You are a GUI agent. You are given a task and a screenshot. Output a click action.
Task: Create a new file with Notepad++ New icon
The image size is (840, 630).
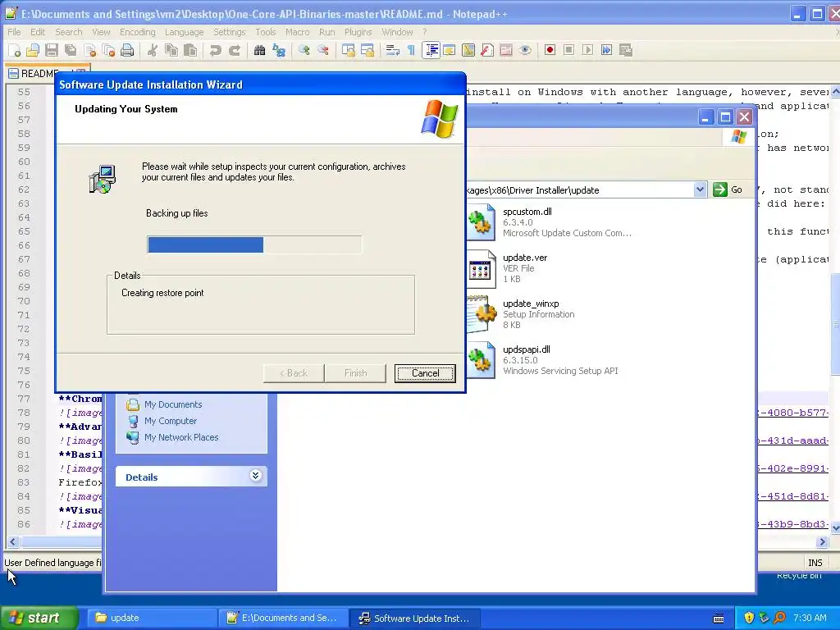(x=15, y=50)
